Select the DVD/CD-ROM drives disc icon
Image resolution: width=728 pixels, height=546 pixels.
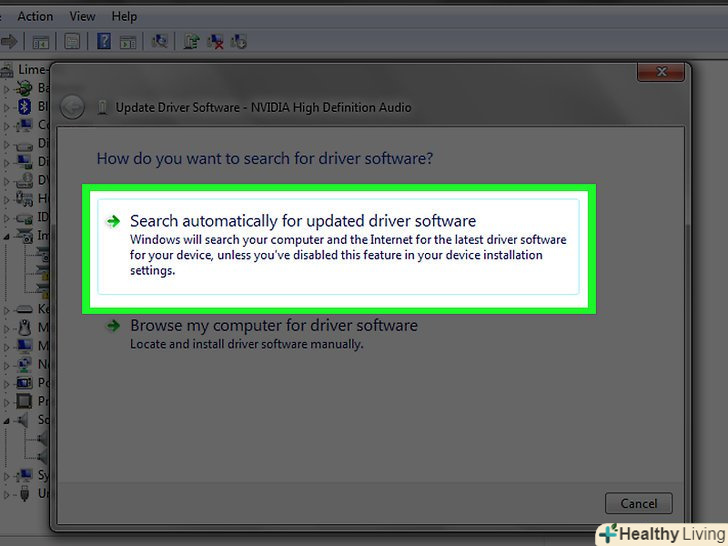24,180
